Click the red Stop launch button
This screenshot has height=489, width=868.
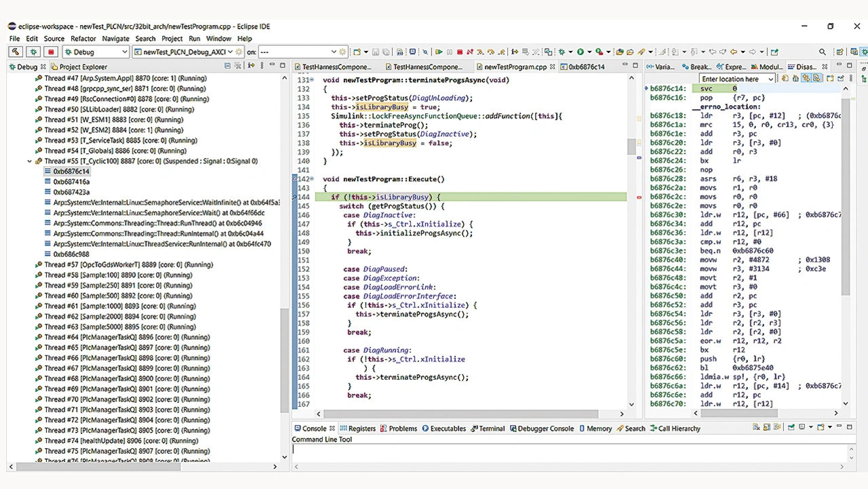(51, 52)
